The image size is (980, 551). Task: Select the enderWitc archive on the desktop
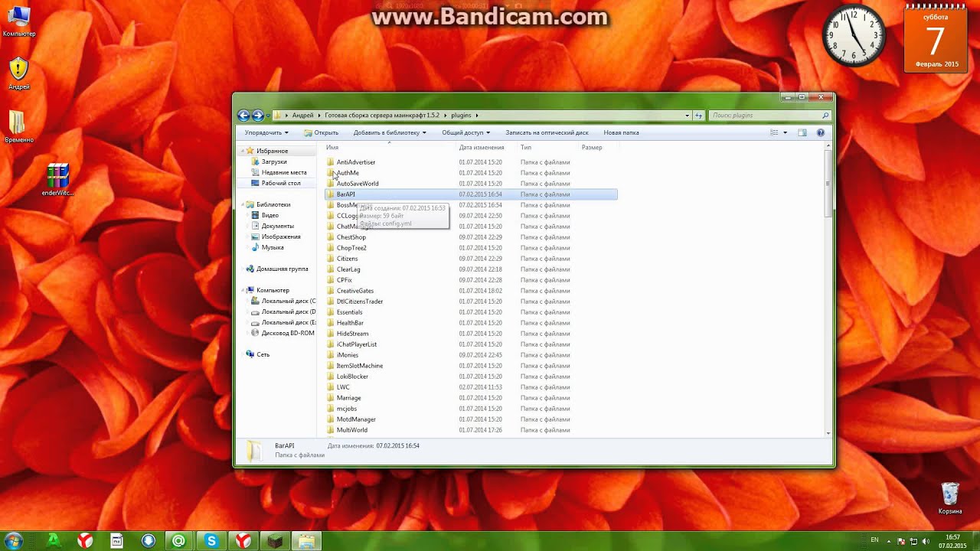[57, 181]
